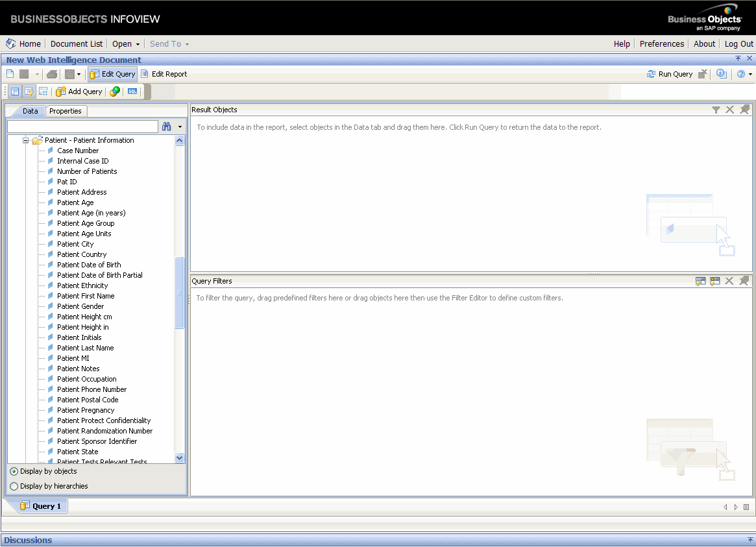Open the page layout dropdown arrow
756x547 pixels.
coord(79,74)
